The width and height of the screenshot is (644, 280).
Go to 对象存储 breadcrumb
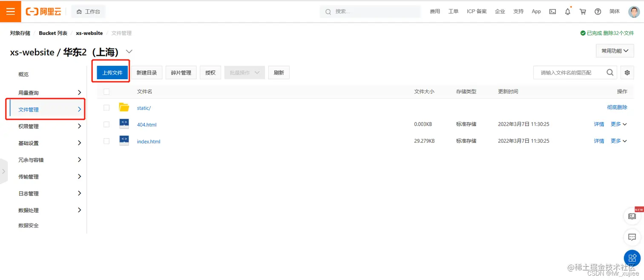[x=20, y=33]
